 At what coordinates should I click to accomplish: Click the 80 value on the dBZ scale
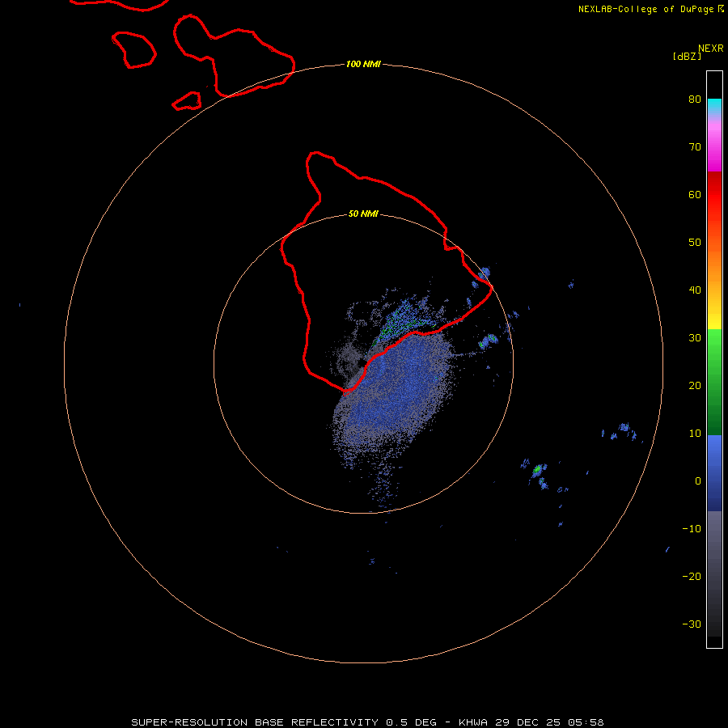(x=695, y=99)
